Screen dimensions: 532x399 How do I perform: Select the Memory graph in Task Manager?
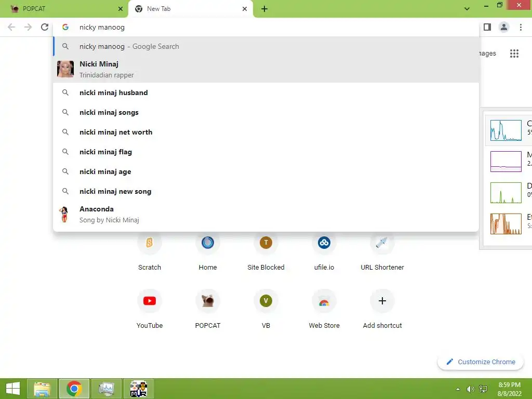506,162
